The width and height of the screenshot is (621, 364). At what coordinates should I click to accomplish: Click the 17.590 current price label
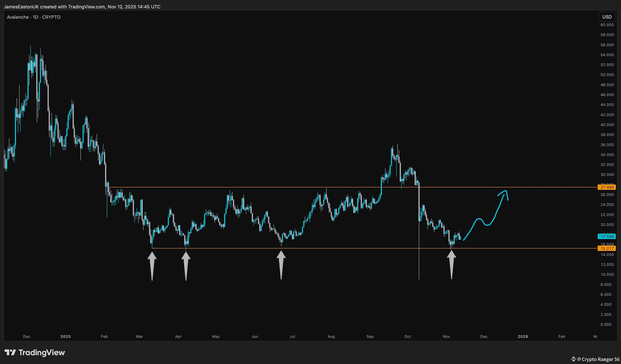[607, 236]
